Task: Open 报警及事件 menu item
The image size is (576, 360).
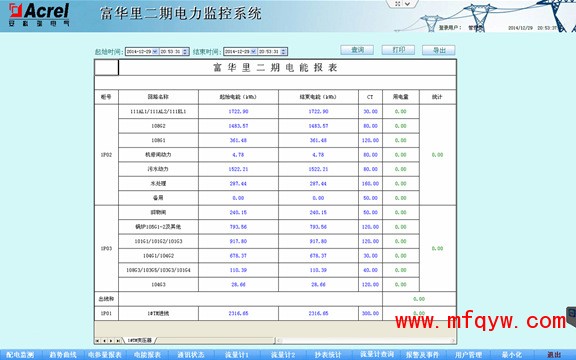Action: pos(422,355)
